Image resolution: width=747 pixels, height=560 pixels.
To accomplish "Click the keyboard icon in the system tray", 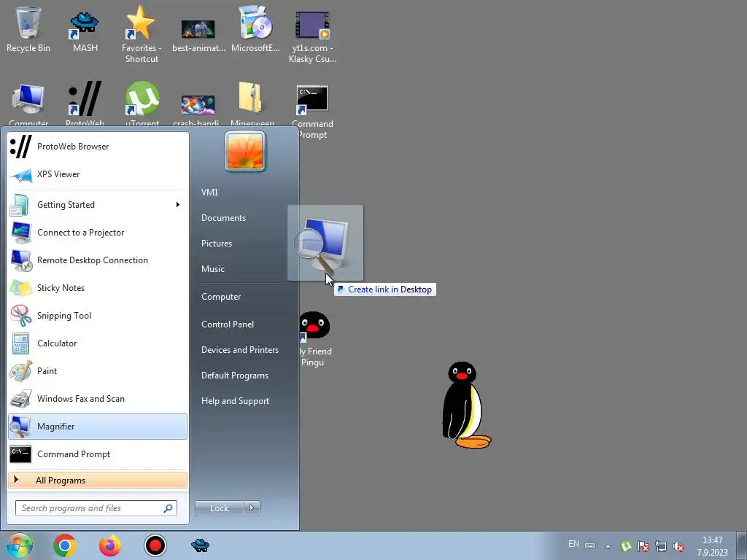I will coord(590,545).
